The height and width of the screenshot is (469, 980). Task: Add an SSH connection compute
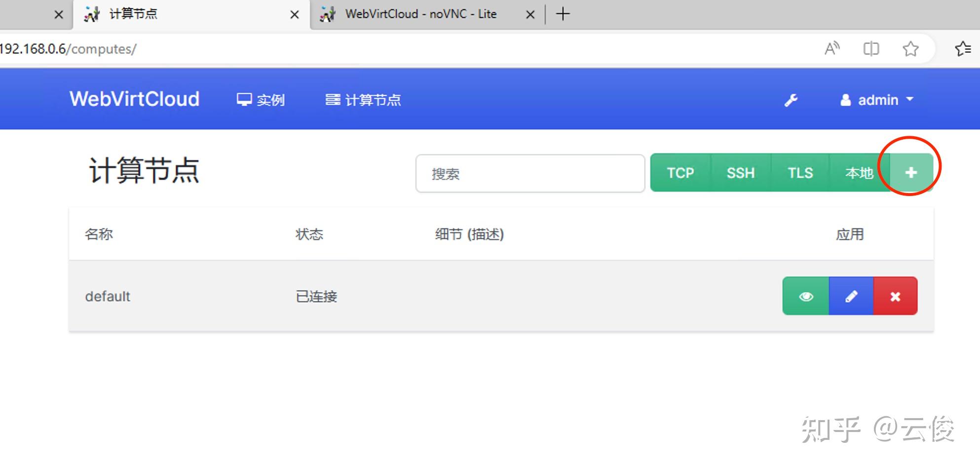(x=741, y=173)
